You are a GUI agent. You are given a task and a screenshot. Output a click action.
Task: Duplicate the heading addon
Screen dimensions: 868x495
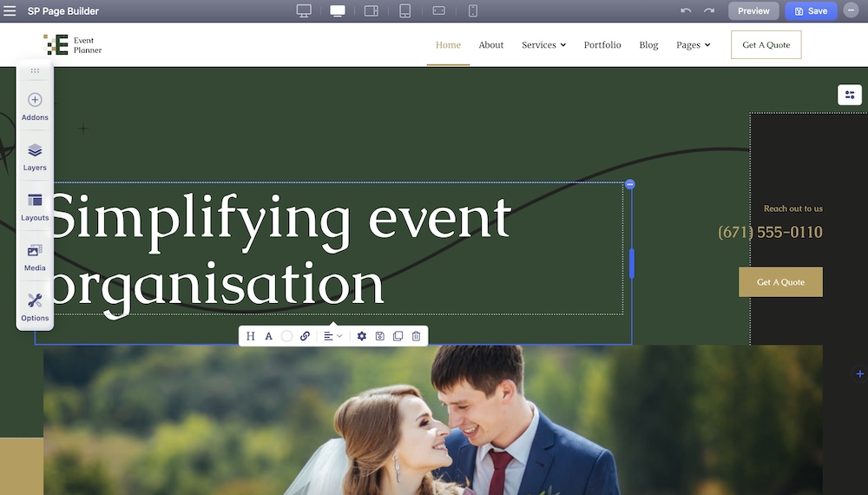tap(398, 336)
